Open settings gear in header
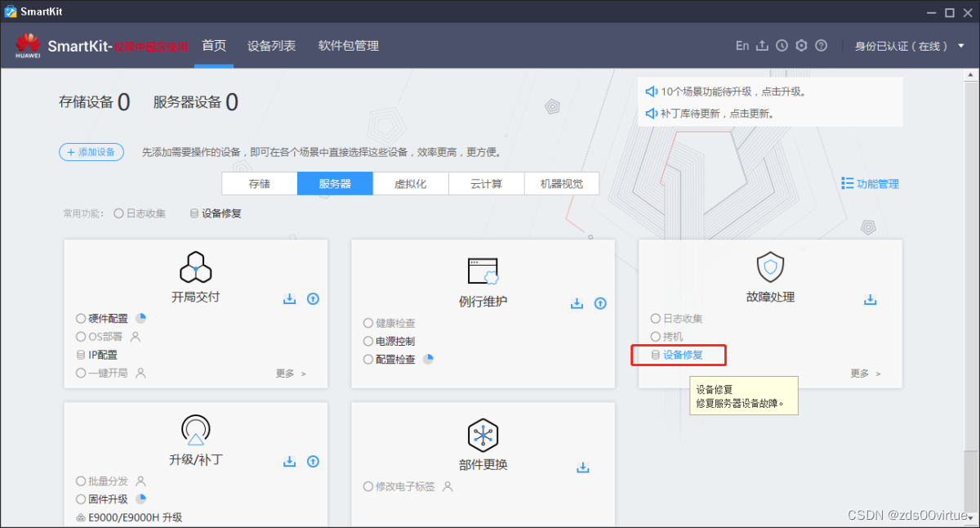Viewport: 980px width, 528px height. 801,46
